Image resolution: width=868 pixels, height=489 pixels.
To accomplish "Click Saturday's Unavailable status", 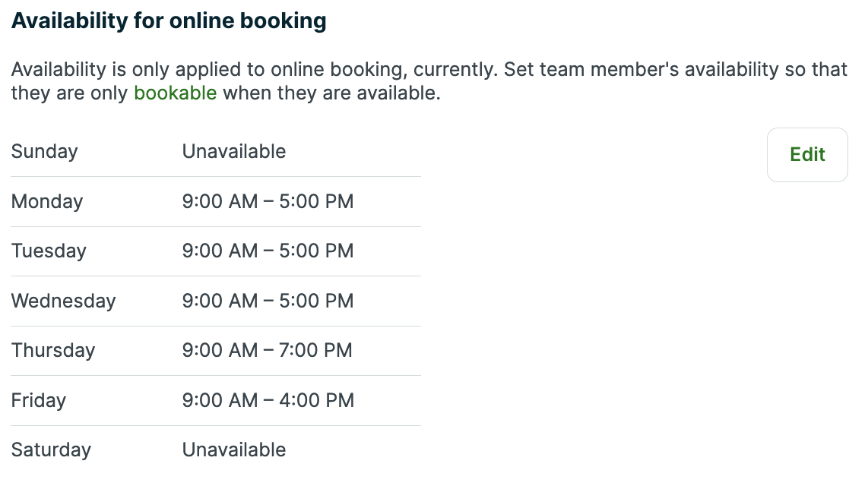I will pos(234,450).
